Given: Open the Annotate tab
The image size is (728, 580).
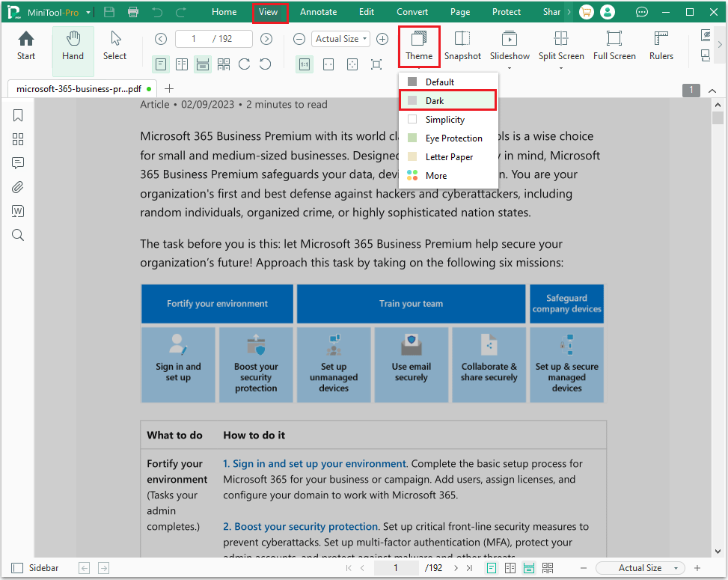Looking at the screenshot, I should pos(318,12).
